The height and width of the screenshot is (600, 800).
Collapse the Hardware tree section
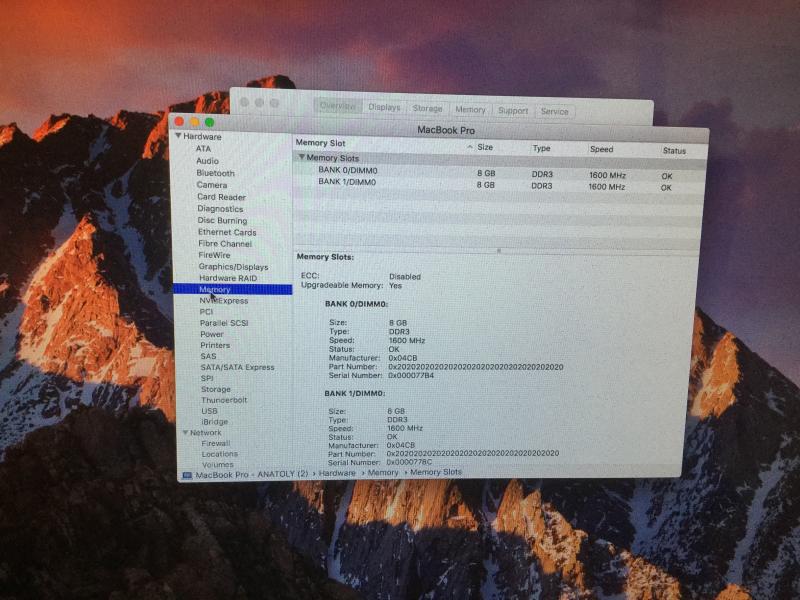[x=178, y=136]
